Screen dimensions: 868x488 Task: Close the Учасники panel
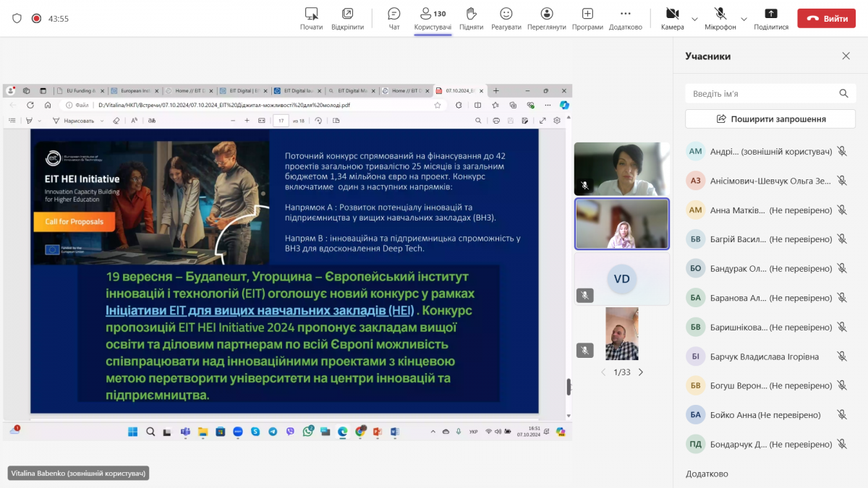[846, 56]
